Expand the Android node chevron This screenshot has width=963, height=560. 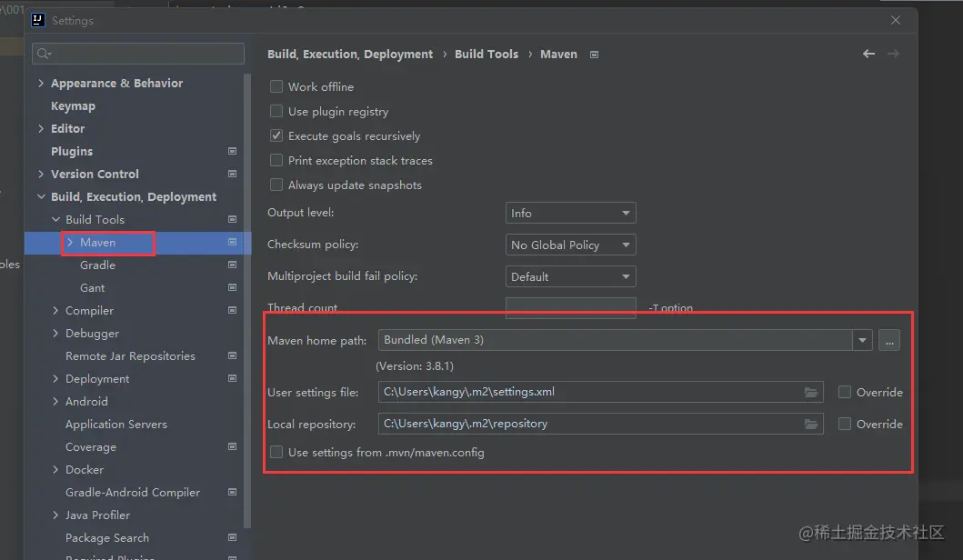[x=55, y=401]
